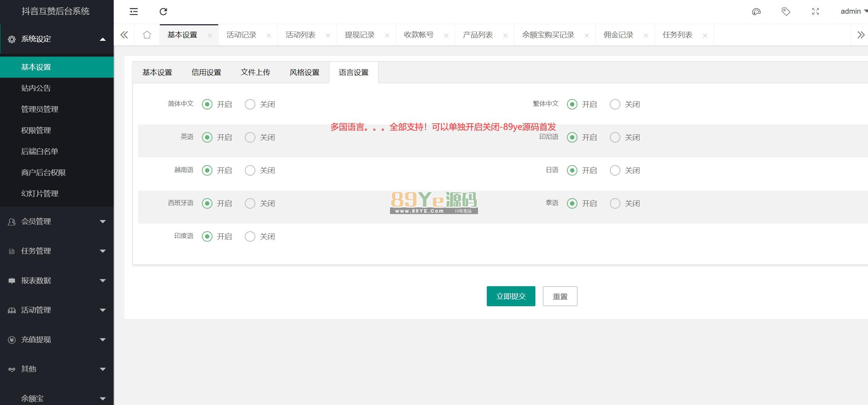
Task: Click the chart icon beside 报表数据
Action: (12, 281)
